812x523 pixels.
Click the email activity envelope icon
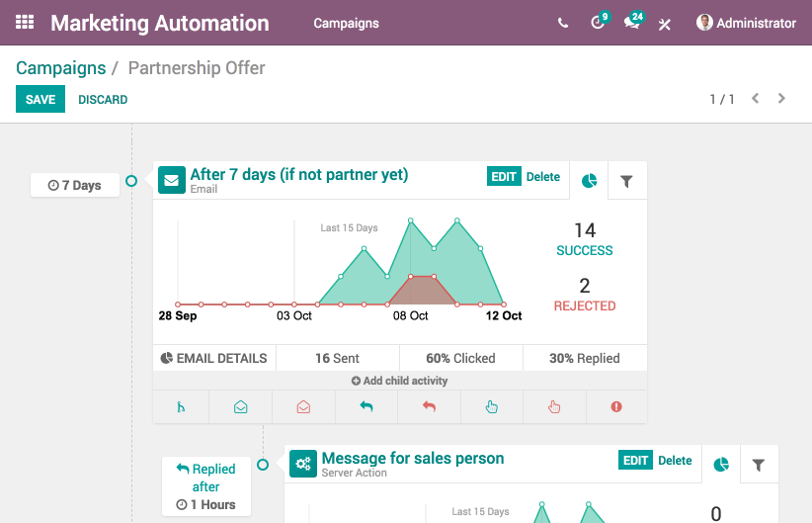(x=172, y=180)
